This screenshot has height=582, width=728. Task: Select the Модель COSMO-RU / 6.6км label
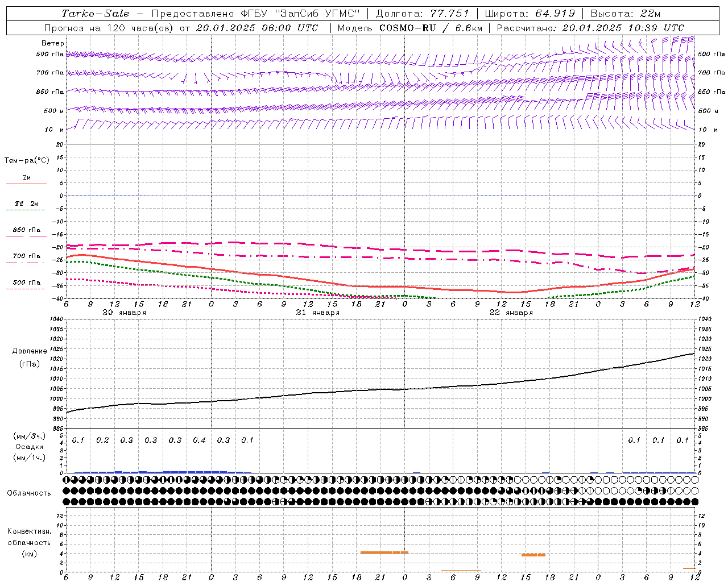tap(409, 28)
